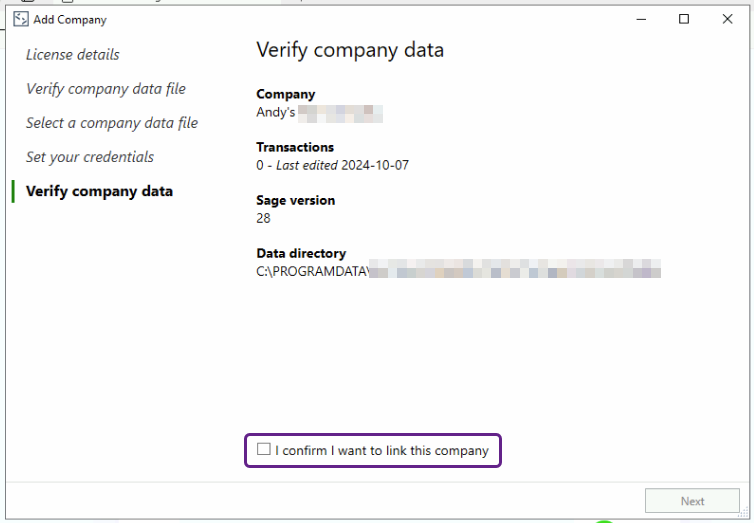Screen dimensions: 754x523
Task: Click the Sage version label
Action: (x=296, y=200)
